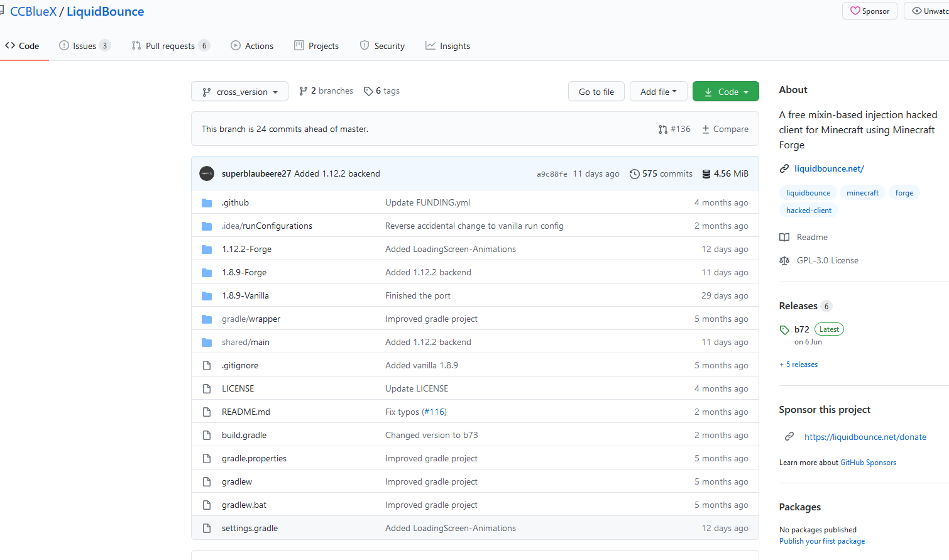Image resolution: width=949 pixels, height=560 pixels.
Task: Open the gradlew file
Action: click(x=237, y=481)
